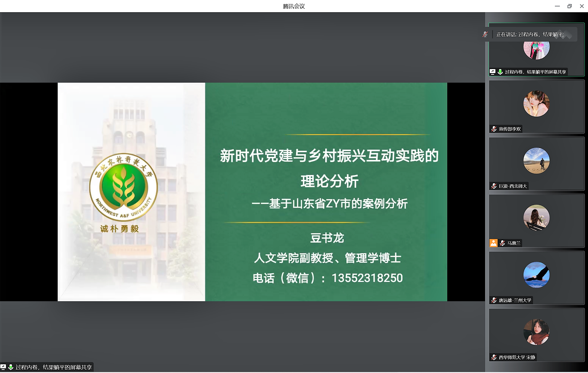This screenshot has width=588, height=373.
Task: Select the 巨浪-西北师大 desert avatar
Action: coord(536,161)
